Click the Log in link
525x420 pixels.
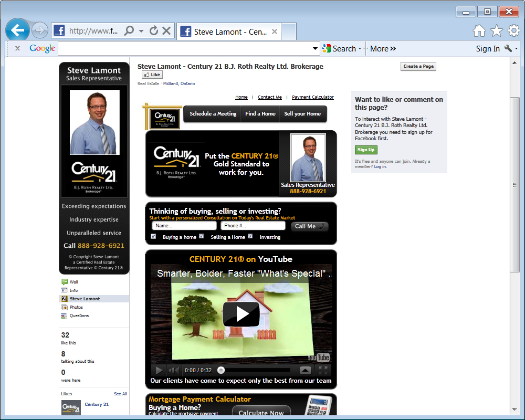[380, 166]
